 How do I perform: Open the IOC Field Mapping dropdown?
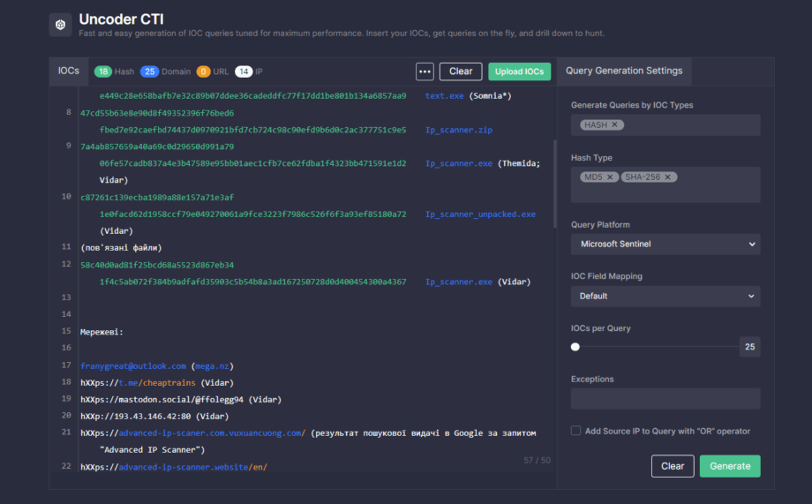tap(665, 296)
